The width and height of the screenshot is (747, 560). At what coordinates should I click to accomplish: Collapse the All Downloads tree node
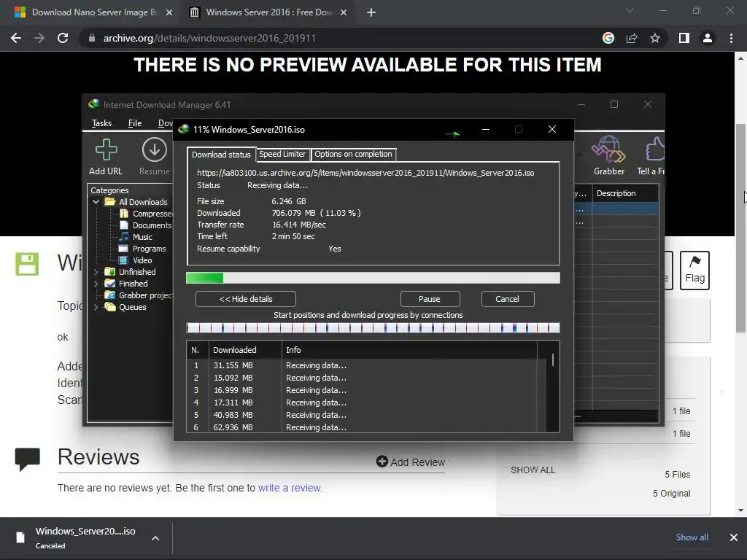coord(96,202)
